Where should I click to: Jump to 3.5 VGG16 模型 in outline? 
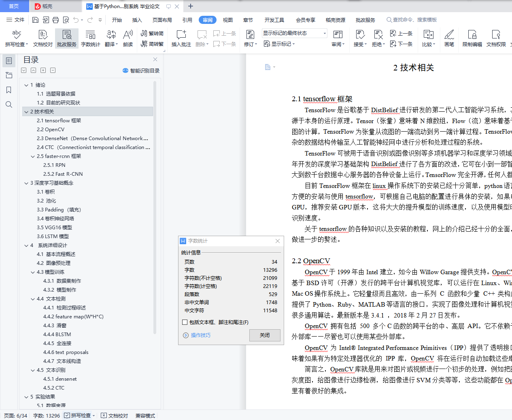54,228
